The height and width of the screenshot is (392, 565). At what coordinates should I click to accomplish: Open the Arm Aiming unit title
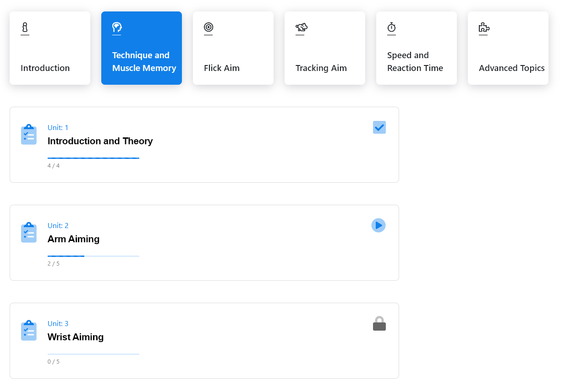point(73,239)
